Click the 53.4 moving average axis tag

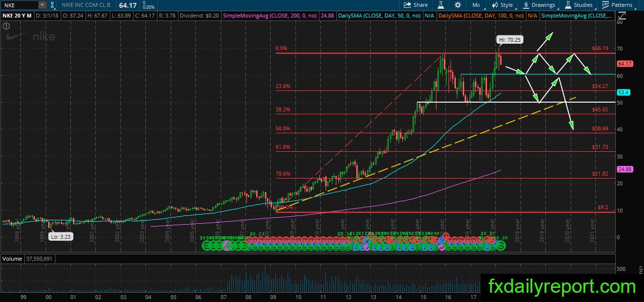coord(624,92)
